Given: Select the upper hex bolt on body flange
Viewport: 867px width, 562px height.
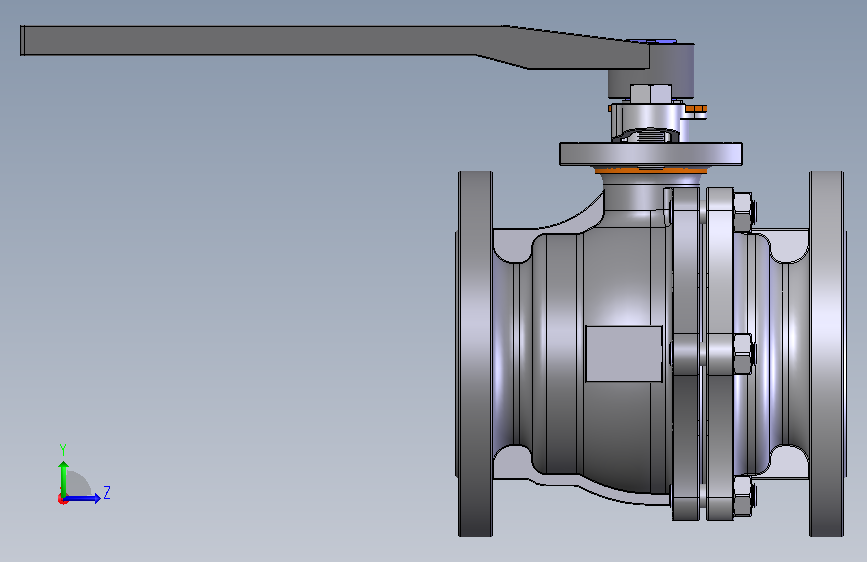Looking at the screenshot, I should point(744,212).
